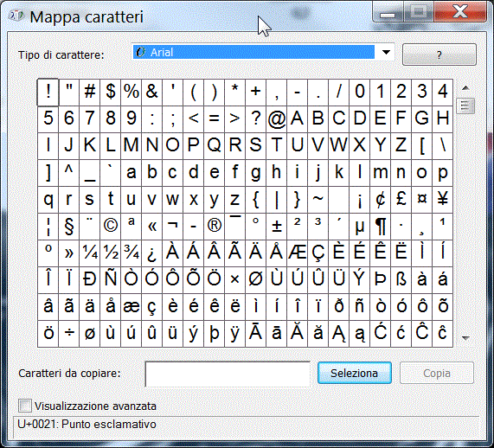Enable the Visualizzazione avanzata checkbox
The image size is (494, 448).
click(25, 406)
